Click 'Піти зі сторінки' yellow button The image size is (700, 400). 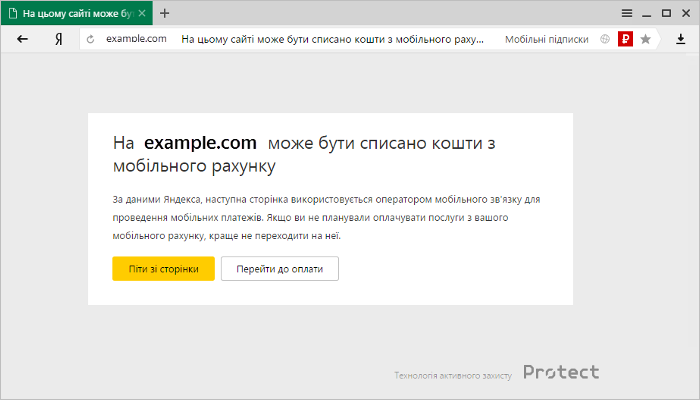pyautogui.click(x=163, y=269)
